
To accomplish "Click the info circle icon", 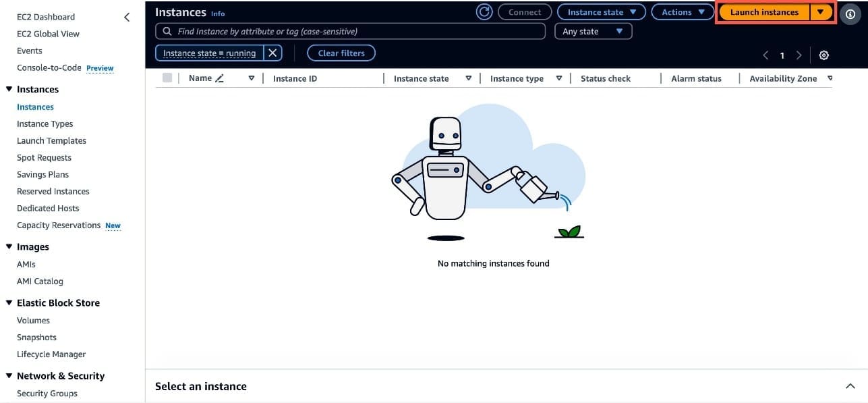I will [850, 13].
